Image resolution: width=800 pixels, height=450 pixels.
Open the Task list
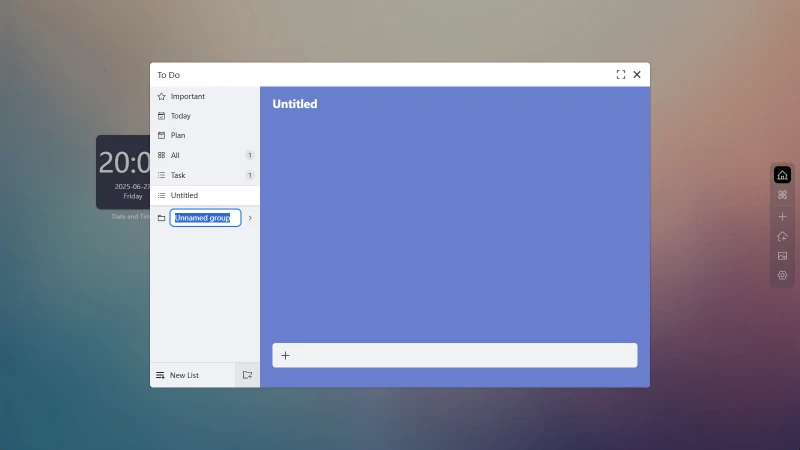(205, 175)
